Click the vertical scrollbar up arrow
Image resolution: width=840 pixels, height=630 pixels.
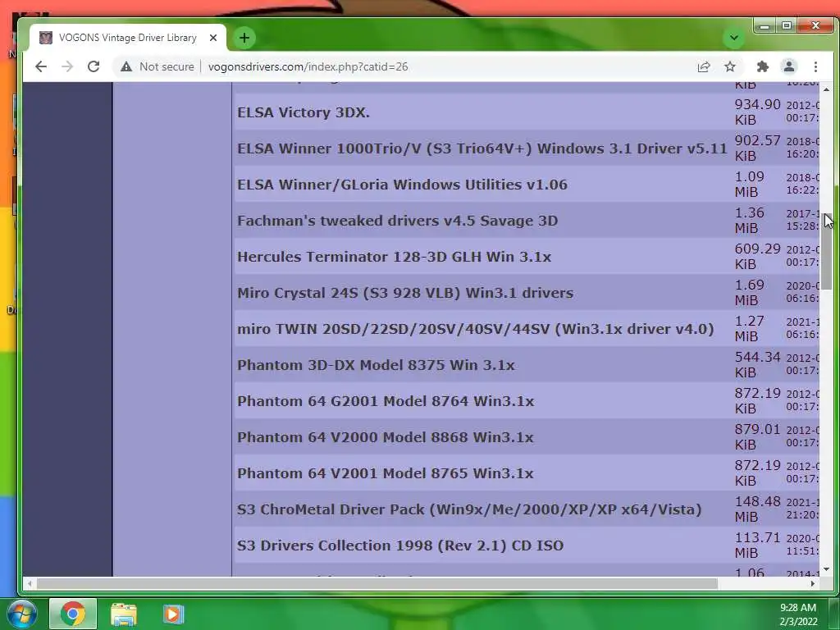point(827,89)
